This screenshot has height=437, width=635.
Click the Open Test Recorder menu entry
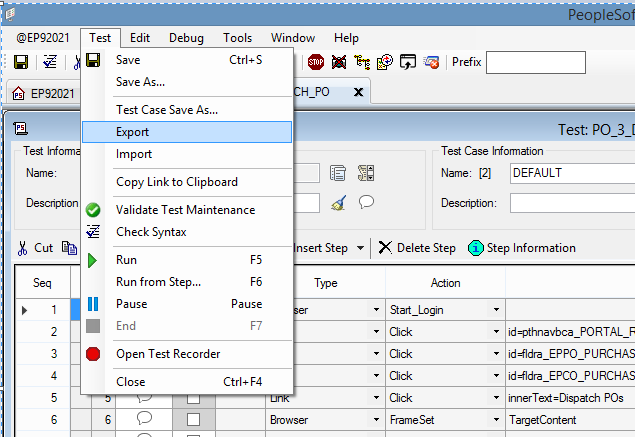click(x=168, y=353)
